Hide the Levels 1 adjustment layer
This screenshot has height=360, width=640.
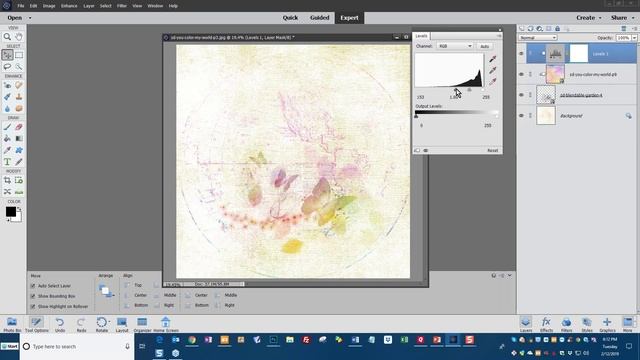(x=521, y=53)
